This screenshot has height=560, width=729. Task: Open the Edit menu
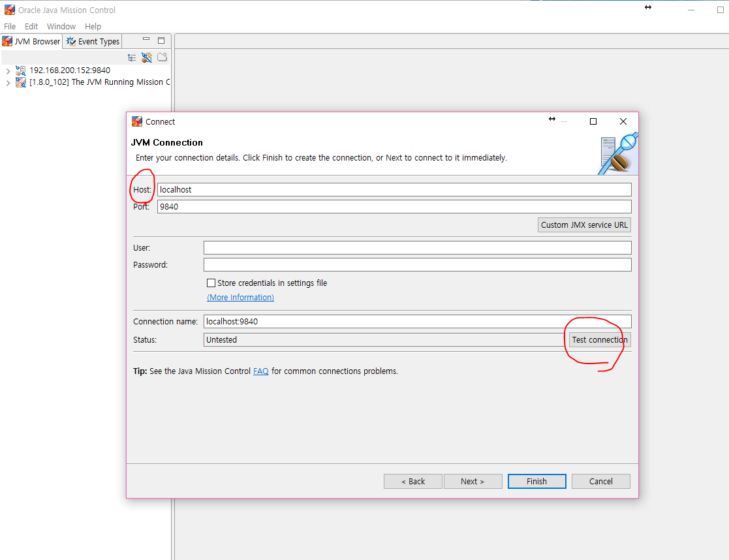click(x=31, y=27)
